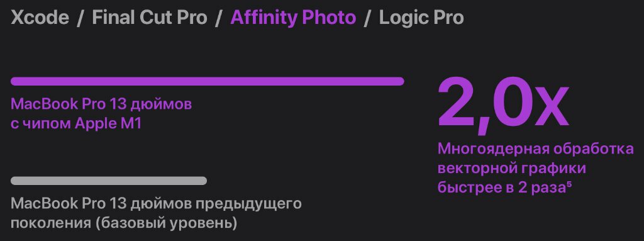Click the slash between Final Cut Pro and Affinity Photo

[x=218, y=18]
